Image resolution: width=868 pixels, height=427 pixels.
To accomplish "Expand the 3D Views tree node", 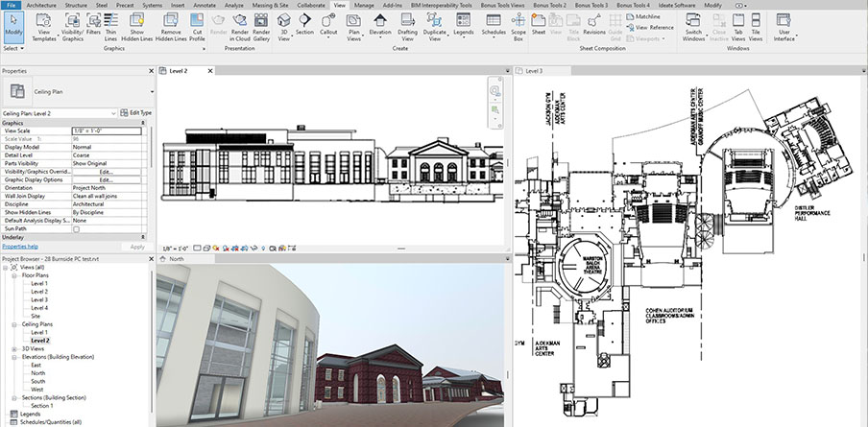I will [x=15, y=348].
